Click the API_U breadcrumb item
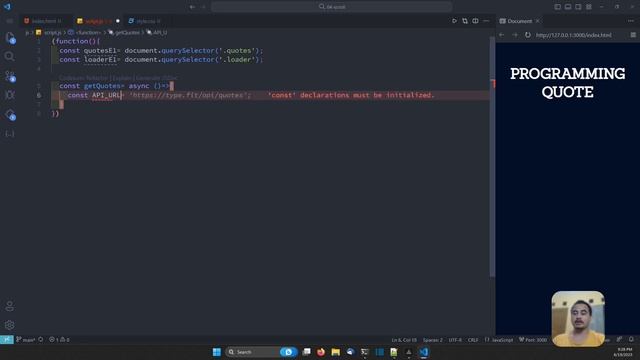640x360 pixels. (x=157, y=32)
